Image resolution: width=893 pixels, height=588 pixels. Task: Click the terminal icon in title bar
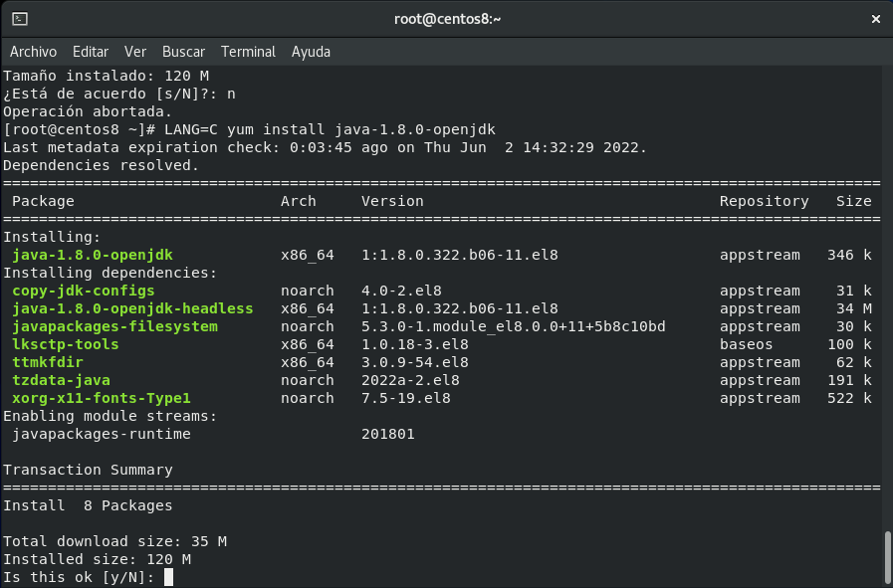(20, 19)
